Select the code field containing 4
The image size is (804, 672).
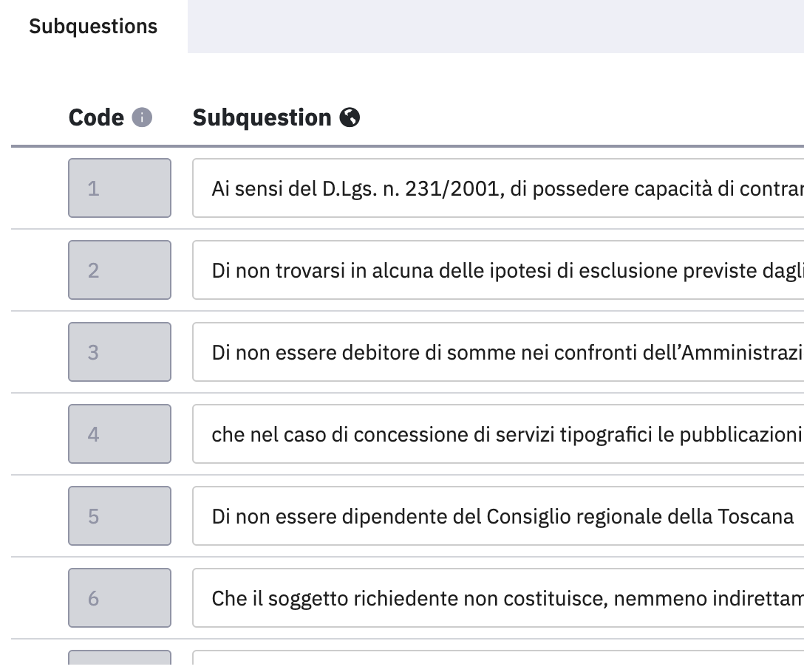click(119, 434)
